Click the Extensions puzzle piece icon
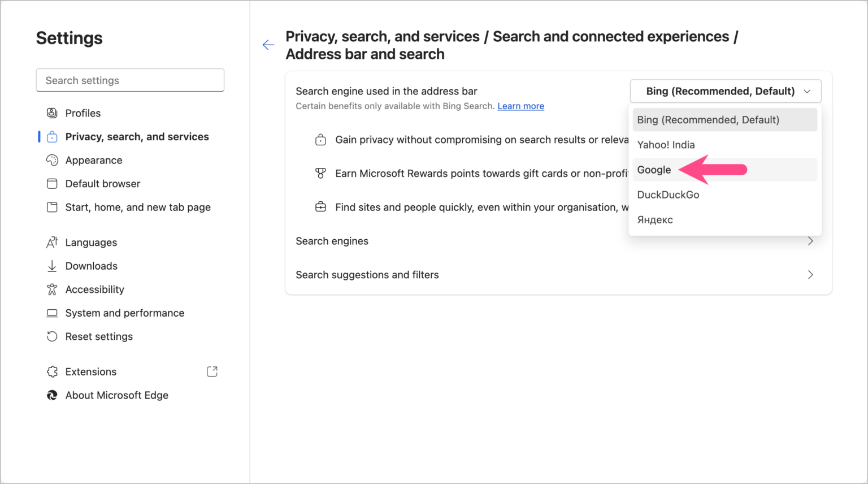 52,371
